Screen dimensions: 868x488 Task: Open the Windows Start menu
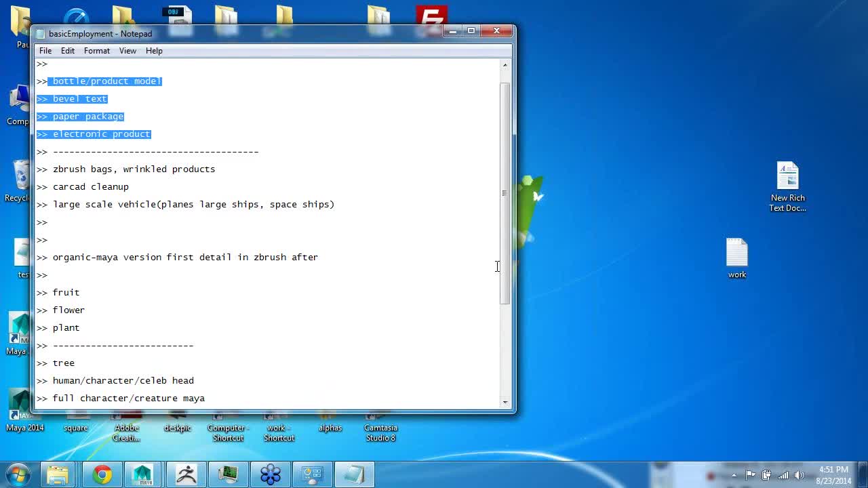point(18,474)
